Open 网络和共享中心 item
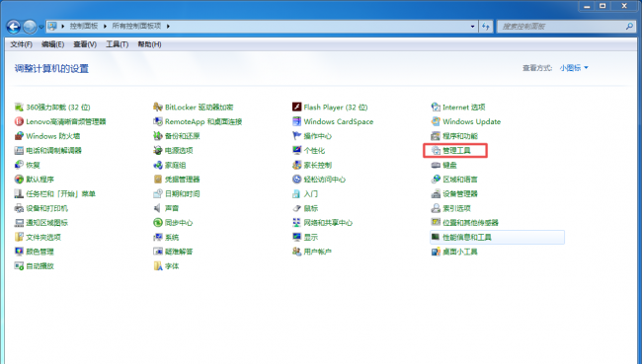 (x=322, y=223)
